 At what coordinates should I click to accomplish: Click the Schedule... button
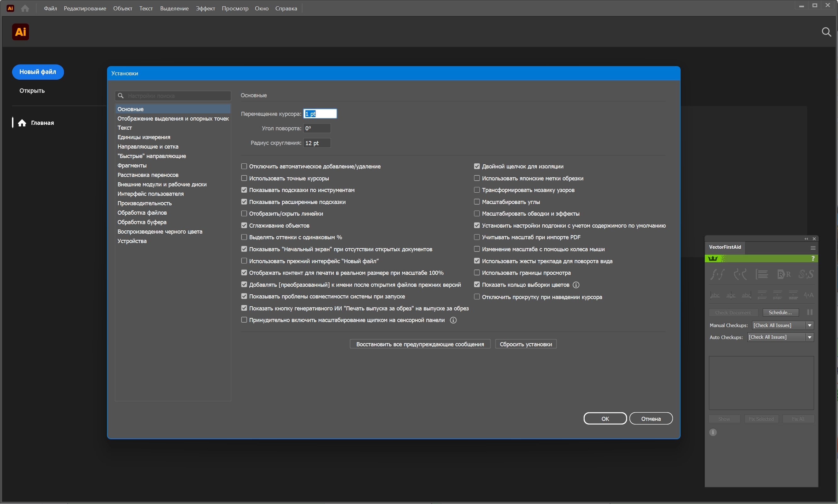780,313
